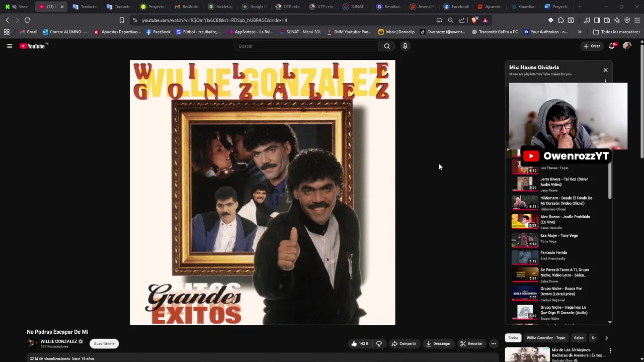Open the Brave VPN shield icon

pos(627,20)
